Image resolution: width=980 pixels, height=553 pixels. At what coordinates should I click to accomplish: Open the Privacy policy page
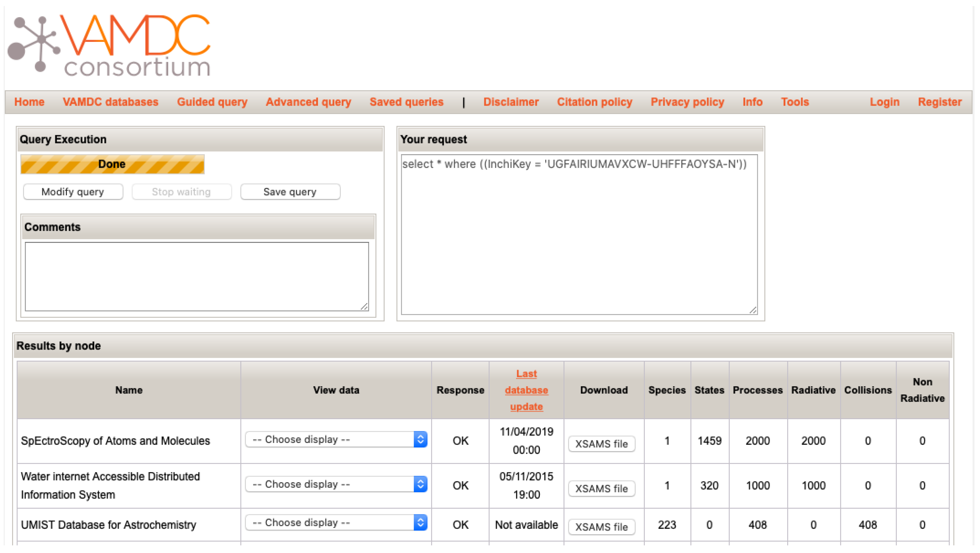(x=687, y=102)
